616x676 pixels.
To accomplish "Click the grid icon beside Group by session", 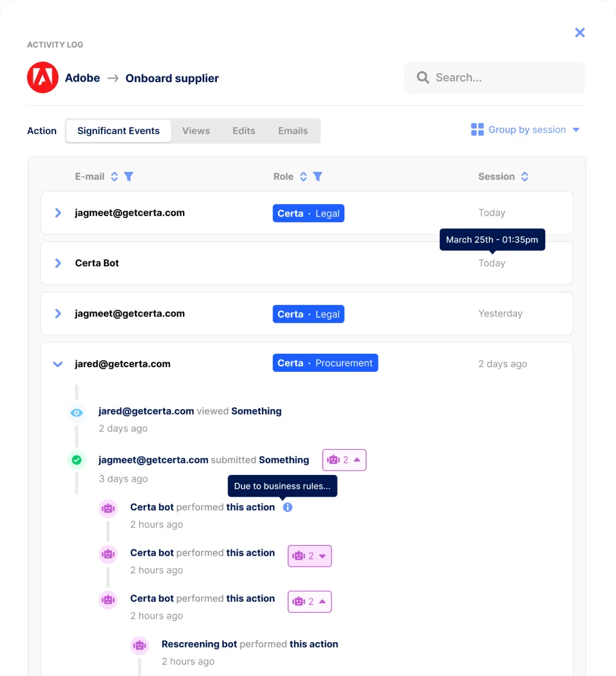I will point(477,129).
